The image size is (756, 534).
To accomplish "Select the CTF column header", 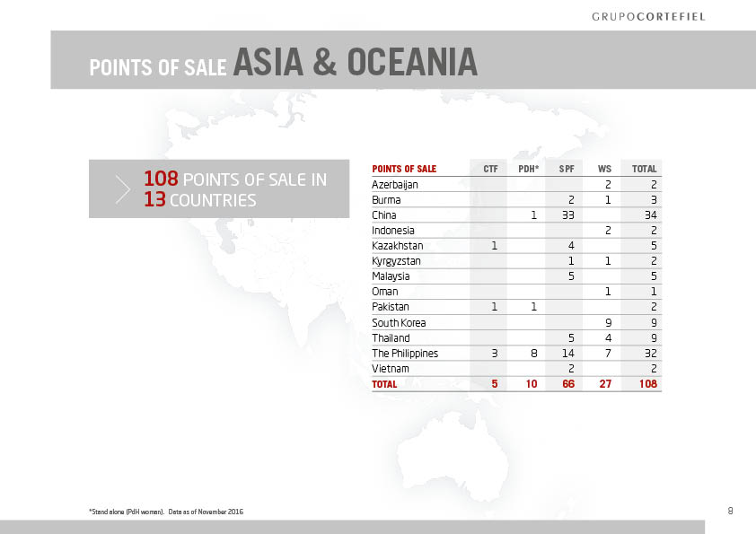I will [490, 169].
